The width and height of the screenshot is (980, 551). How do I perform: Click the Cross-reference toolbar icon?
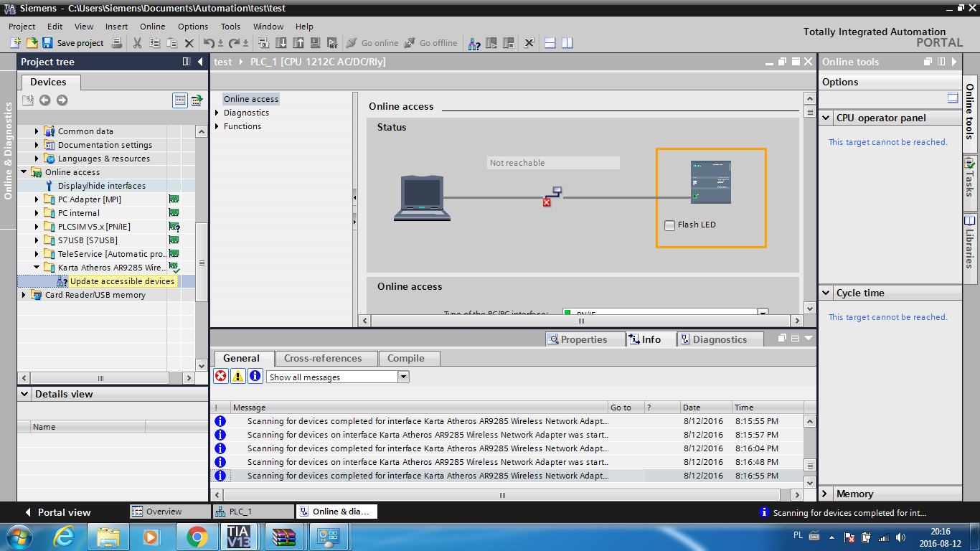529,43
